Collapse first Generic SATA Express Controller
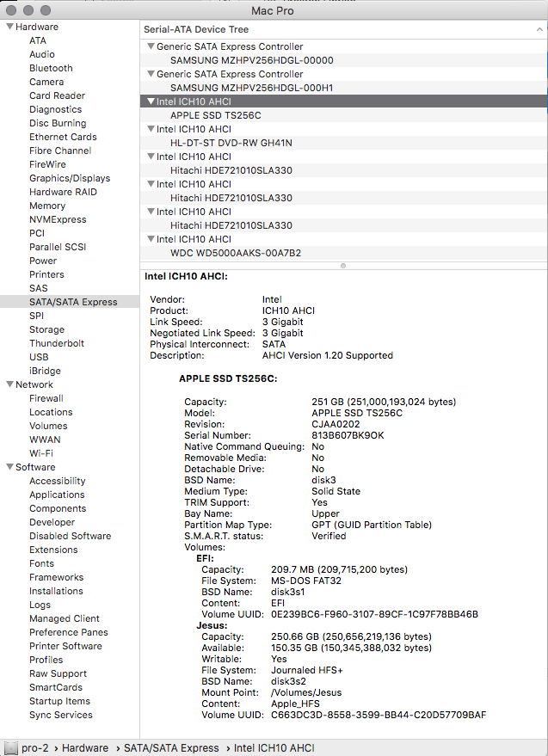The width and height of the screenshot is (548, 756). (x=151, y=46)
